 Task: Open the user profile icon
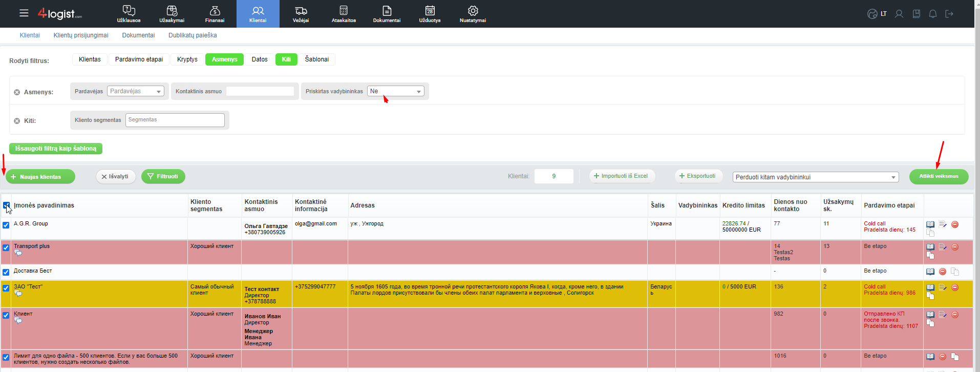(x=899, y=14)
